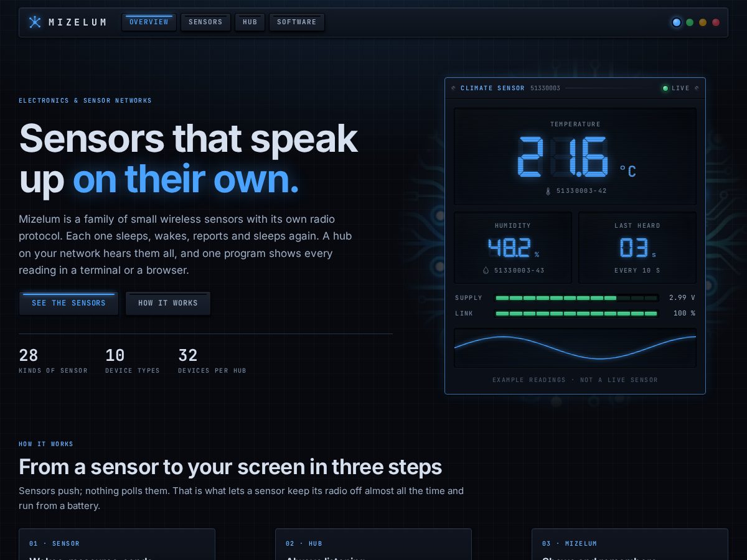747x560 pixels.
Task: Click the 51330003-43 channel ID
Action: pos(519,271)
